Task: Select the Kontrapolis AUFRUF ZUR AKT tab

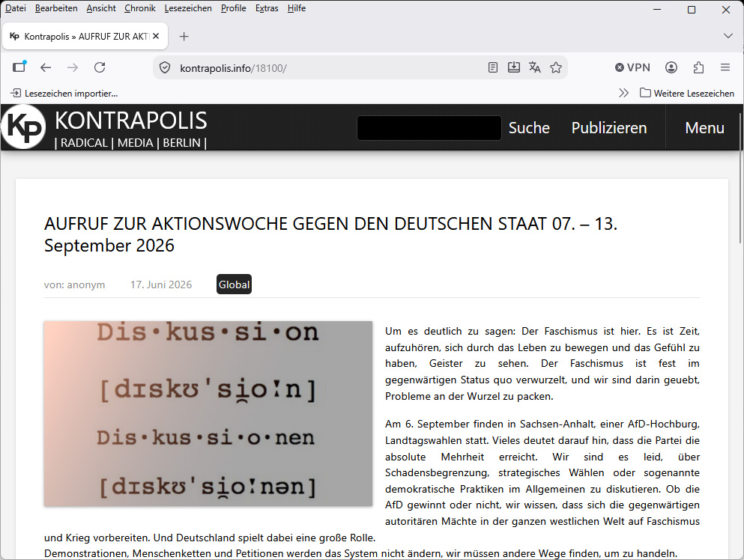Action: [x=85, y=36]
